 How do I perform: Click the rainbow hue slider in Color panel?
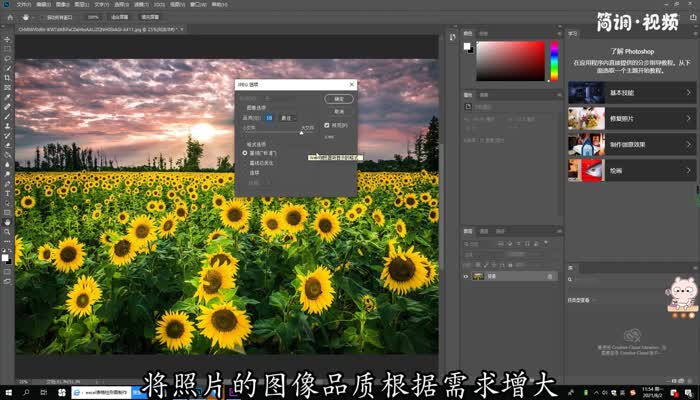point(554,62)
